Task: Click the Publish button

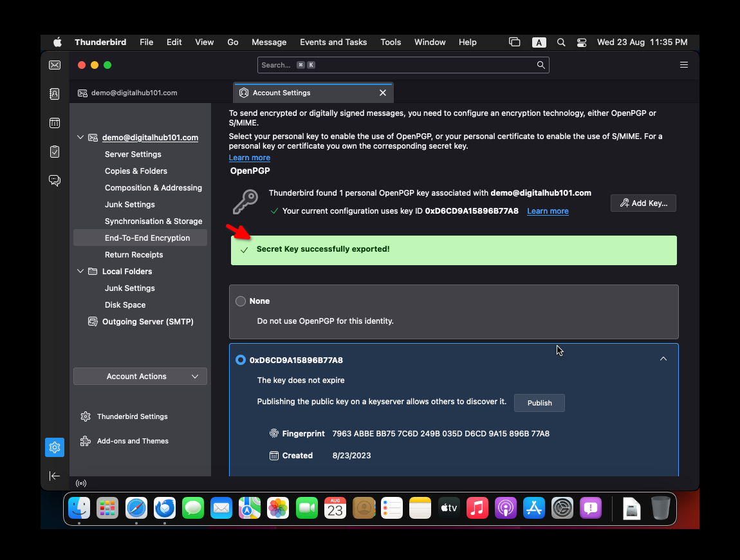Action: pos(539,403)
